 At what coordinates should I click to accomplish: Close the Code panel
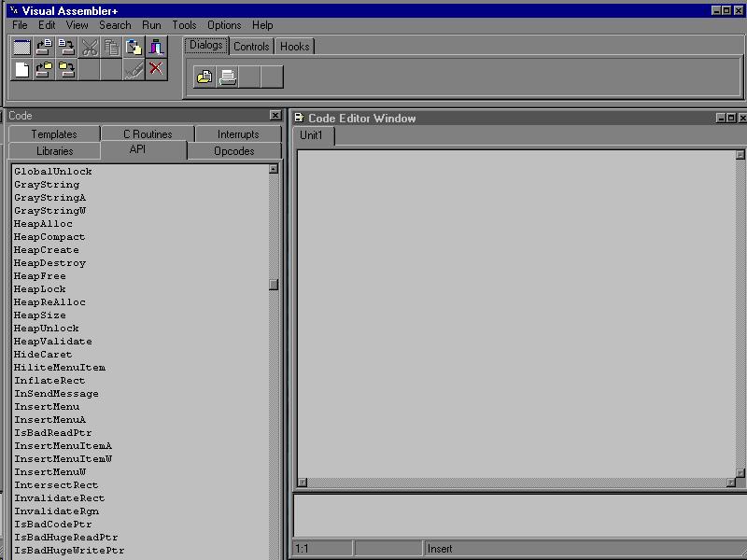coord(275,116)
